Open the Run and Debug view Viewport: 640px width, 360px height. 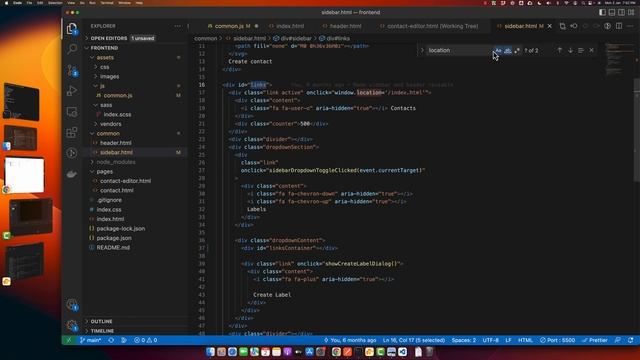(x=72, y=91)
